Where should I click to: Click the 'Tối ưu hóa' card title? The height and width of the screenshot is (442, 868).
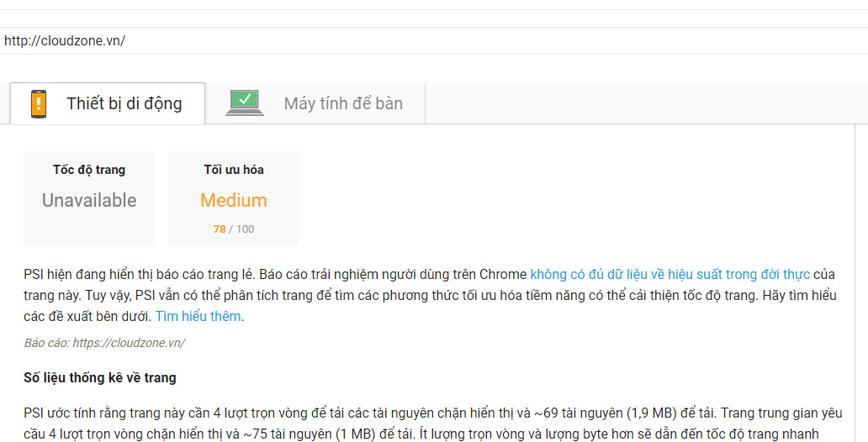(234, 170)
